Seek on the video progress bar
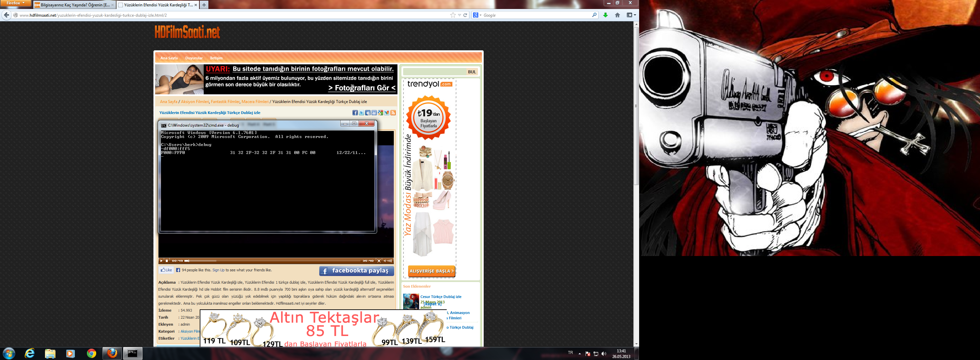 (272, 261)
